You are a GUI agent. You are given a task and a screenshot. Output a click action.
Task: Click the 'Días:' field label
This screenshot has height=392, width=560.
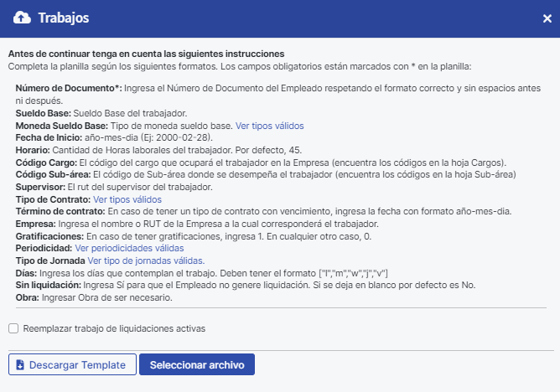(27, 274)
